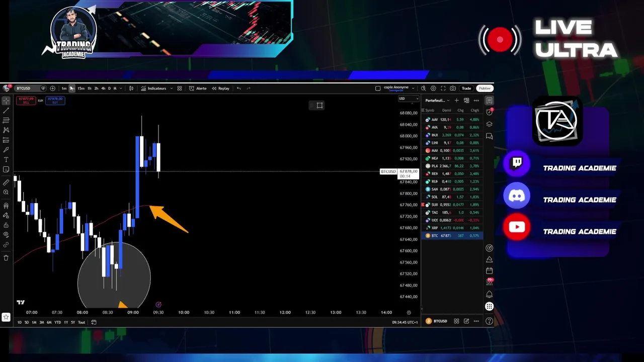Viewport: 644px width, 362px height.
Task: Toggle the favorites star toolbar icon
Action: coord(6,317)
